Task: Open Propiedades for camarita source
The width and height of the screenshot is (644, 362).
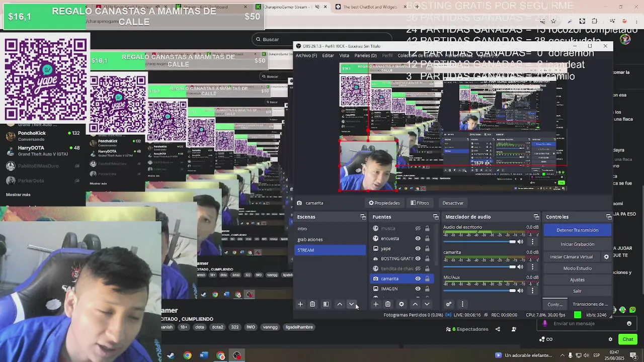Action: [x=384, y=203]
